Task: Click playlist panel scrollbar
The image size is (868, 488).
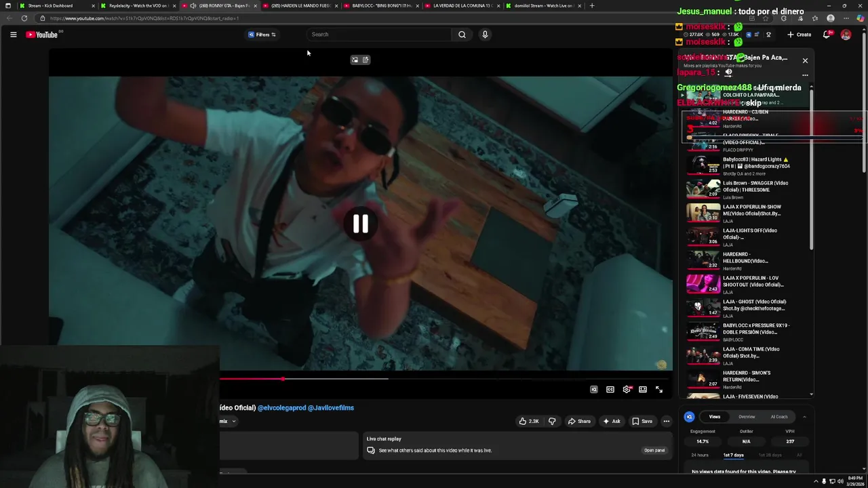Action: 811,169
